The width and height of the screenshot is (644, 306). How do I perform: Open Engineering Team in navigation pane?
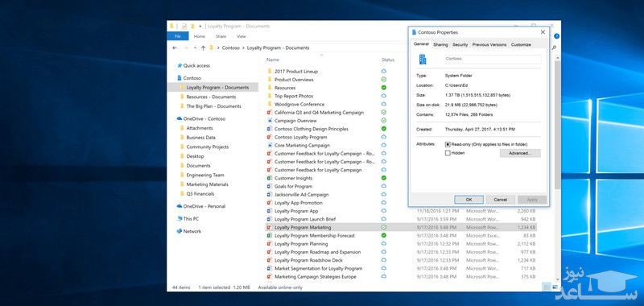[205, 175]
